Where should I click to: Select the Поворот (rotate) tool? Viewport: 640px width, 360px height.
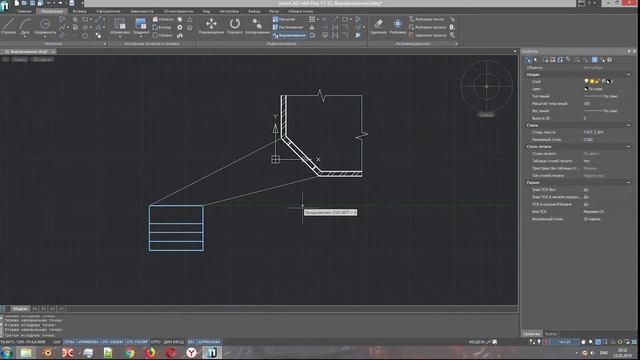(x=235, y=25)
